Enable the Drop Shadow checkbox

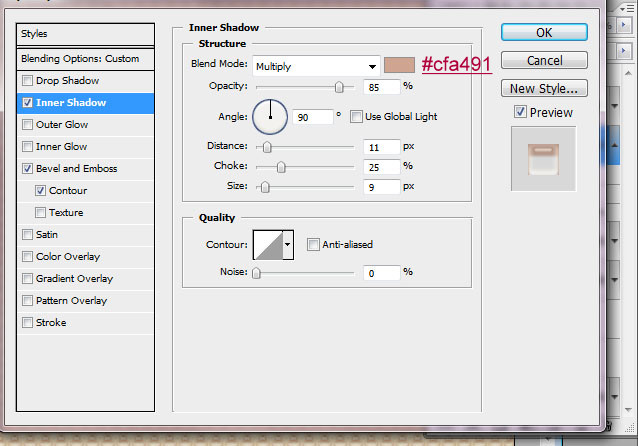point(27,81)
